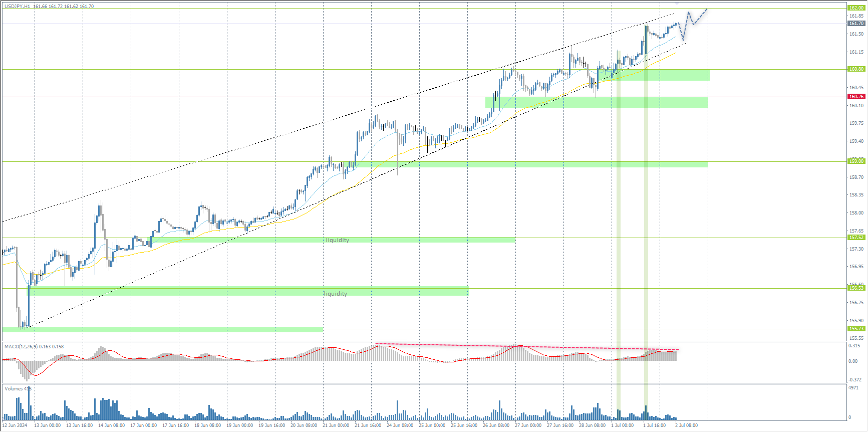Viewport: 868px width, 432px height.
Task: Click the 26 Jun 08:00 time label
Action: point(496,425)
